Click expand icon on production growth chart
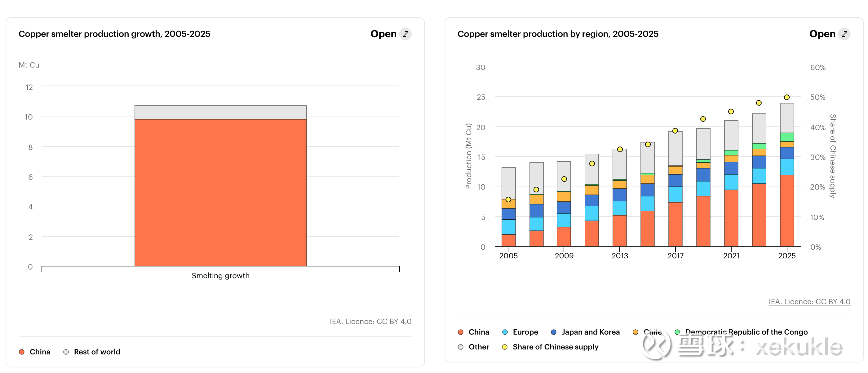 405,34
